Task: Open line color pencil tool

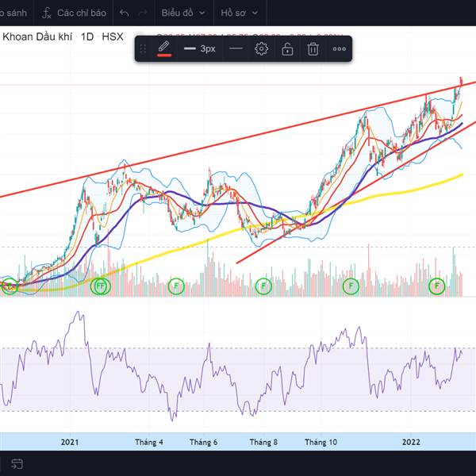Action: pyautogui.click(x=164, y=48)
